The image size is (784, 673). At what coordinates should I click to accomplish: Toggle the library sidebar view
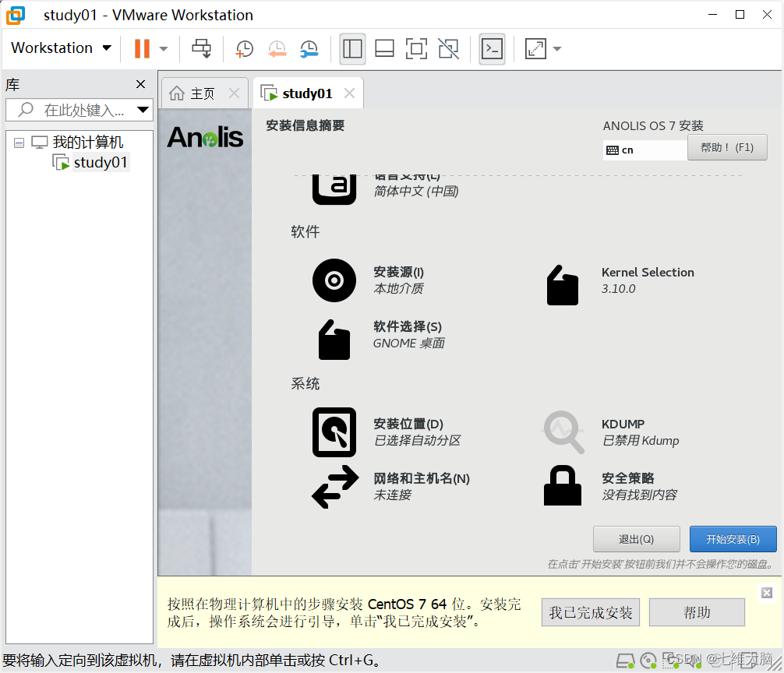[352, 49]
